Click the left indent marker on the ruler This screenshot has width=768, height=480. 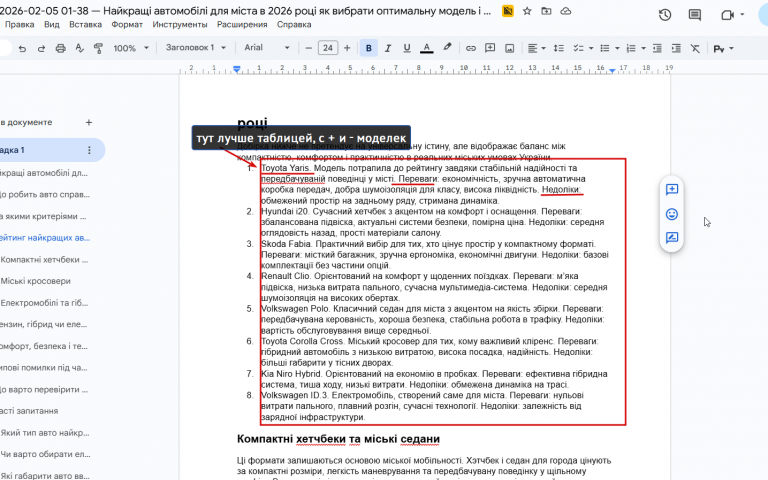click(x=237, y=70)
